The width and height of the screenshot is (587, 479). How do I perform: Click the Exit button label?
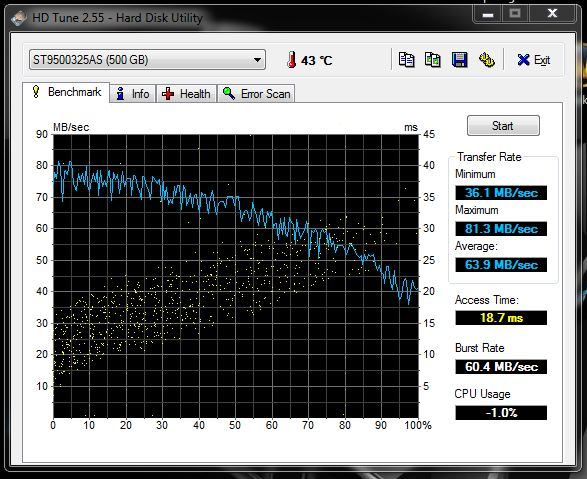click(x=542, y=60)
